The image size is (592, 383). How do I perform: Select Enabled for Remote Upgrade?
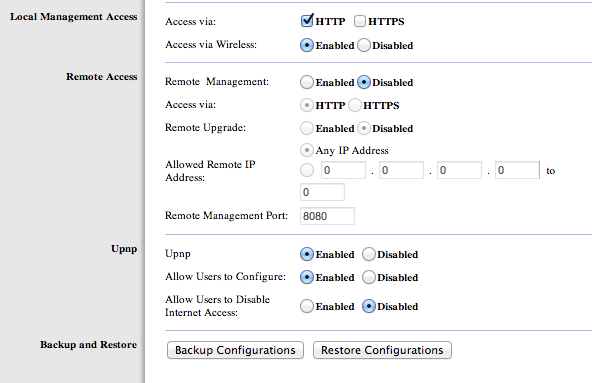point(307,128)
